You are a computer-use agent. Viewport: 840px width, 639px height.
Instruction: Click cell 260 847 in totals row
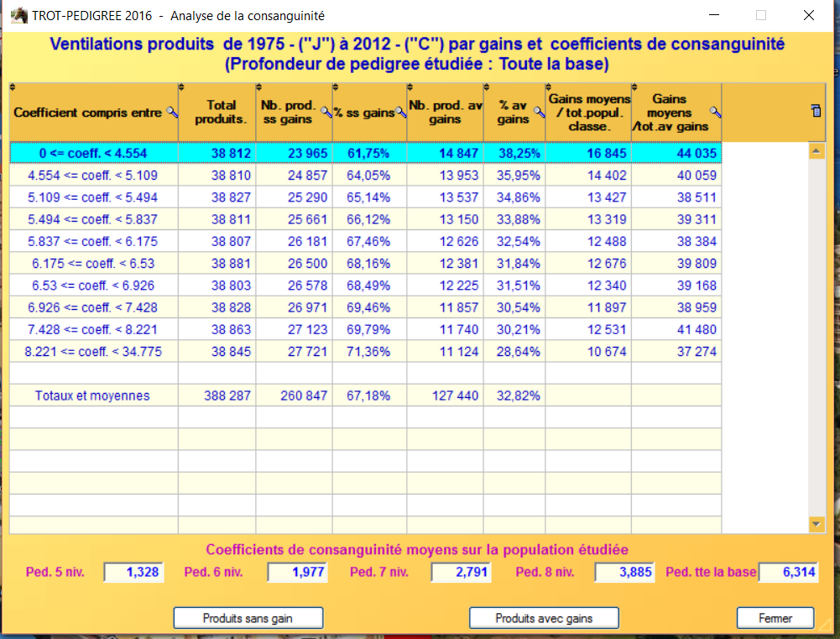(294, 395)
